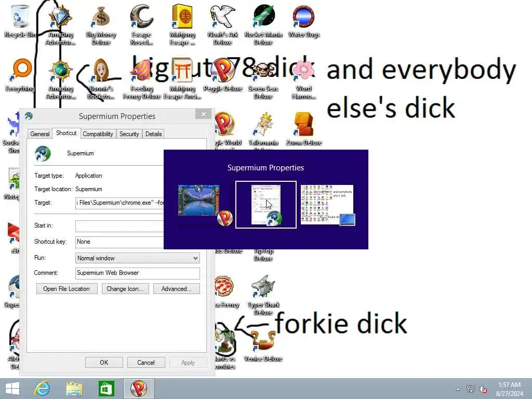Viewport: 532px width, 399px height.
Task: Open the Details tab
Action: click(x=153, y=134)
